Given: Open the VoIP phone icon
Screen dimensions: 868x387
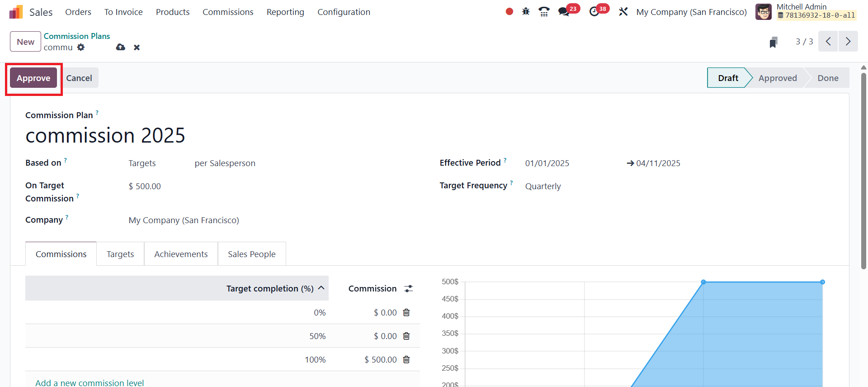Looking at the screenshot, I should pos(544,12).
